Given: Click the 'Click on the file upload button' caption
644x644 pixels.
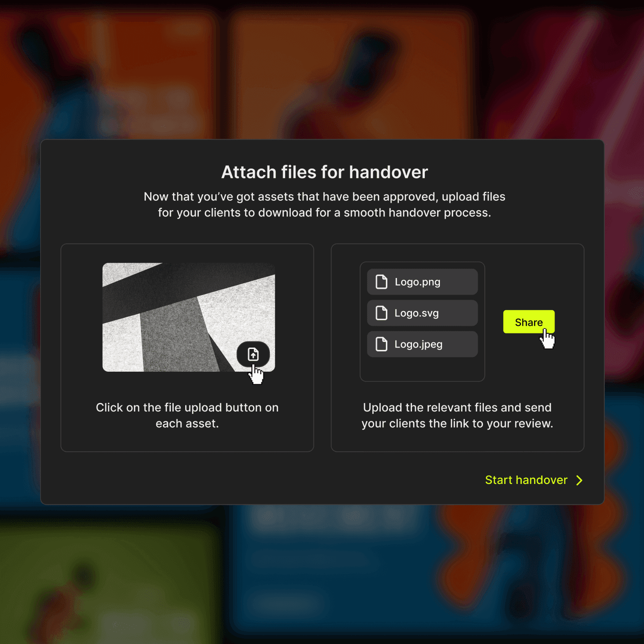Looking at the screenshot, I should point(187,415).
